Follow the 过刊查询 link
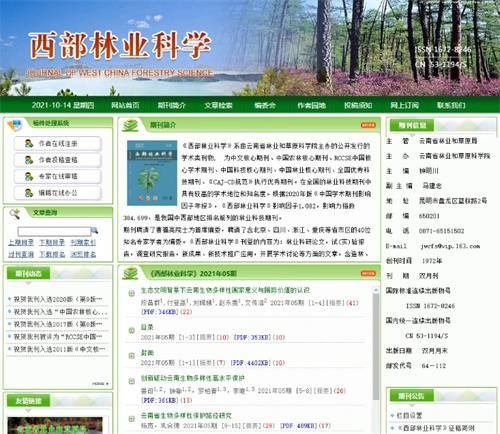This screenshot has height=434, width=500. coord(21,254)
